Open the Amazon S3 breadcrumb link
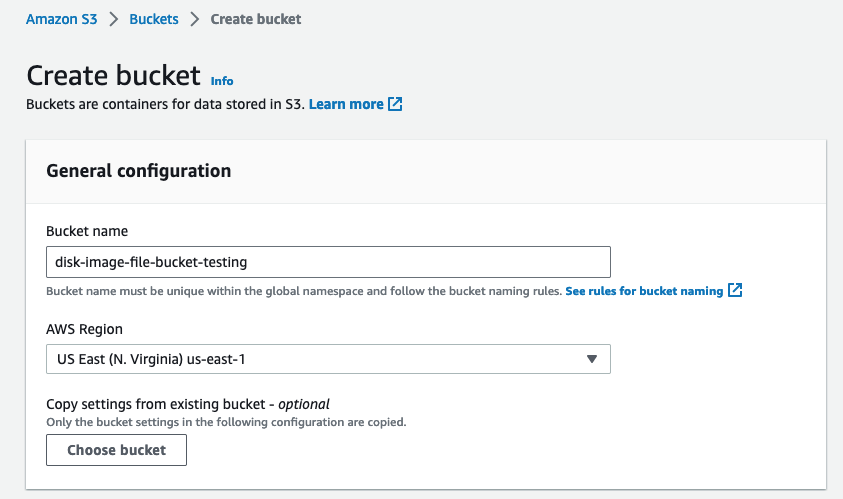843x499 pixels. pos(61,19)
